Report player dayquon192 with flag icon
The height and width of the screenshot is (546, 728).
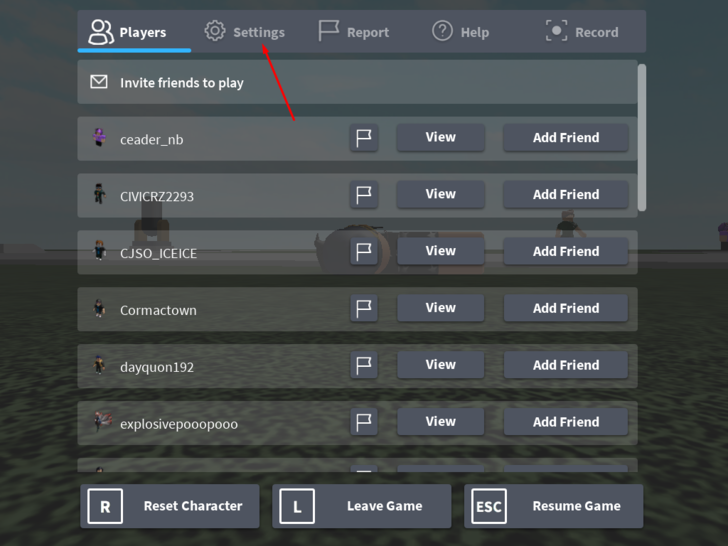point(364,365)
